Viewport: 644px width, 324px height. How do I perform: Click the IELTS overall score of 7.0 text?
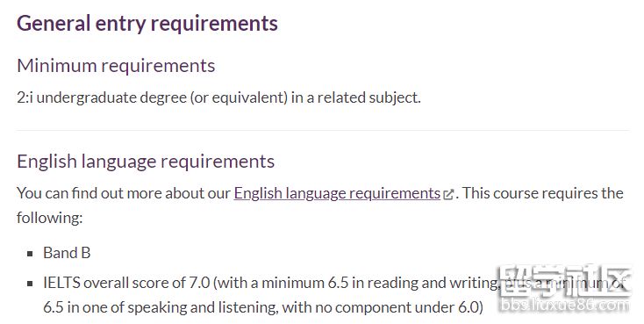[x=126, y=283]
